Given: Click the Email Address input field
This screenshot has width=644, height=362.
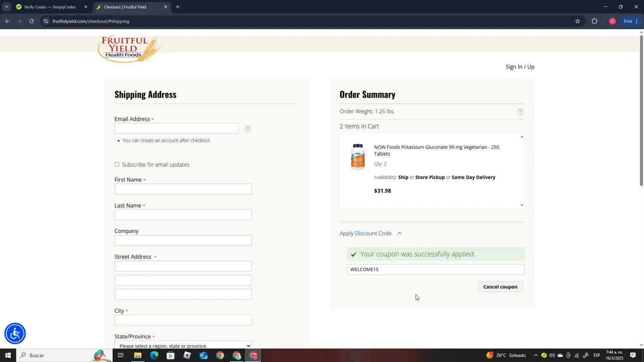Looking at the screenshot, I should tap(176, 129).
